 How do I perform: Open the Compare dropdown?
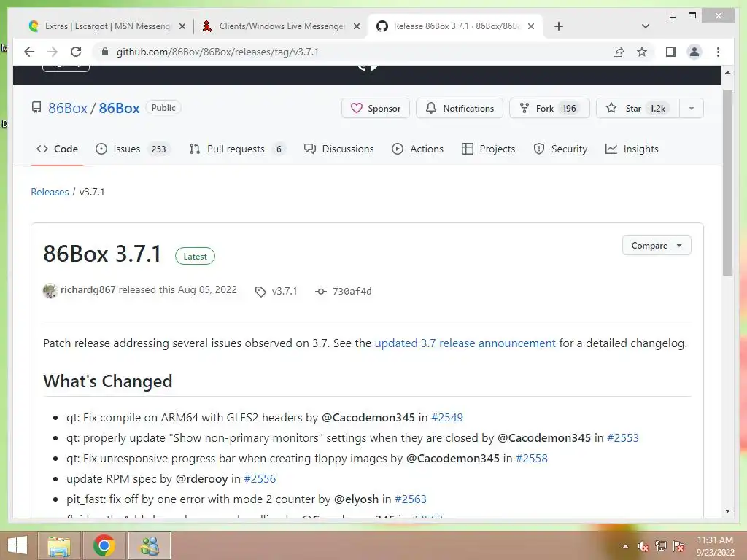[657, 245]
